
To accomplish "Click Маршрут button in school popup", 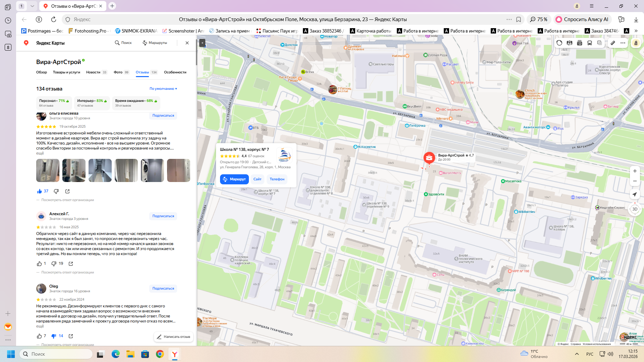I will tap(234, 179).
